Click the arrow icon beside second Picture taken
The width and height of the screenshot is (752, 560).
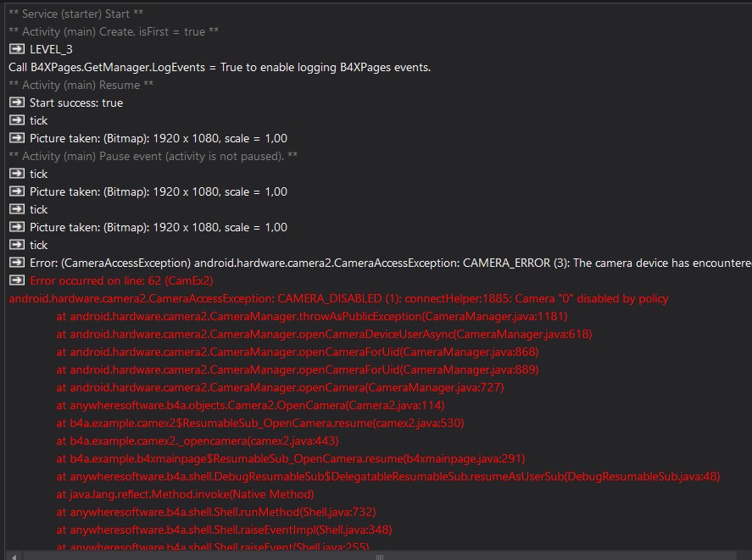pyautogui.click(x=16, y=191)
